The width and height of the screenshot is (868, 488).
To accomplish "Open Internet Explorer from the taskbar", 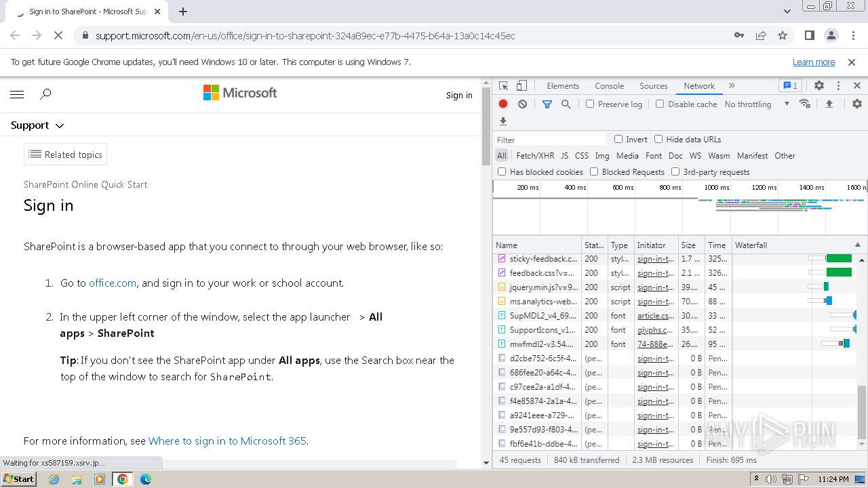I will point(54,479).
